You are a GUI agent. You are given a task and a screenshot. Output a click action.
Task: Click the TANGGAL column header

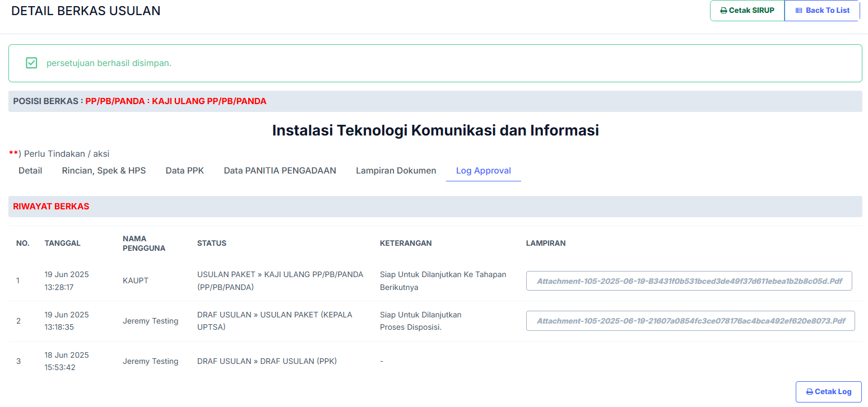(63, 243)
